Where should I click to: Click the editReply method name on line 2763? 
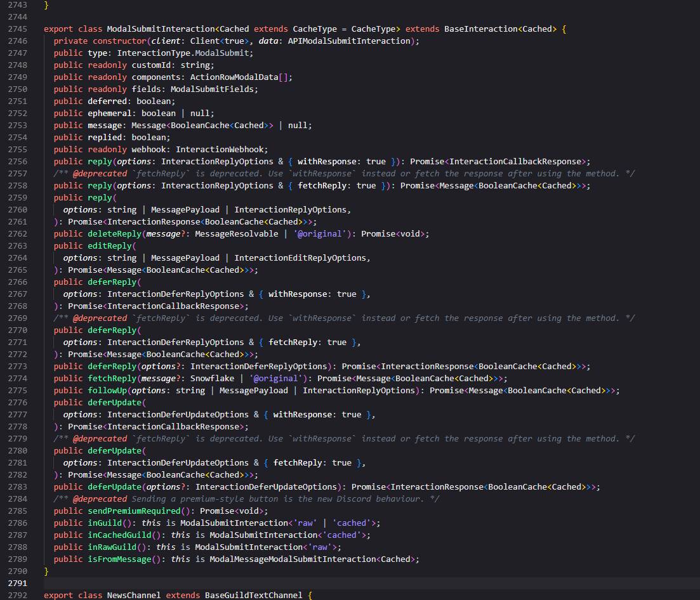tap(110, 246)
